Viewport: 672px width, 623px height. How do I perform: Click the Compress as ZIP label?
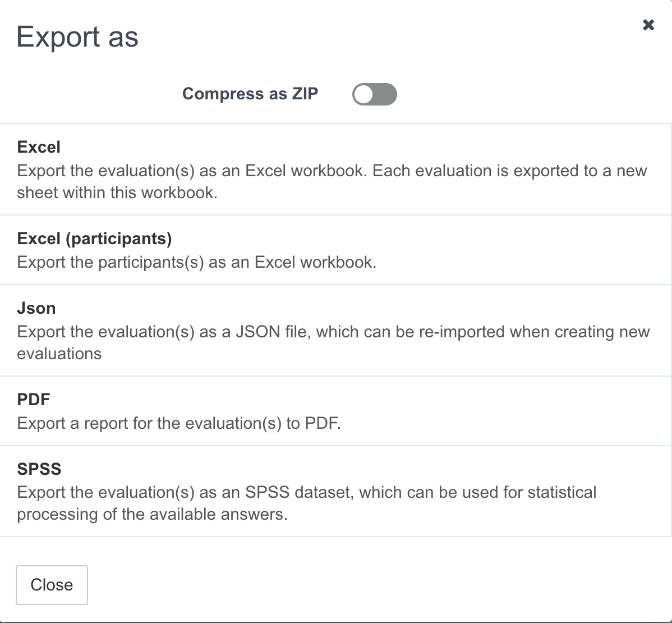tap(250, 94)
